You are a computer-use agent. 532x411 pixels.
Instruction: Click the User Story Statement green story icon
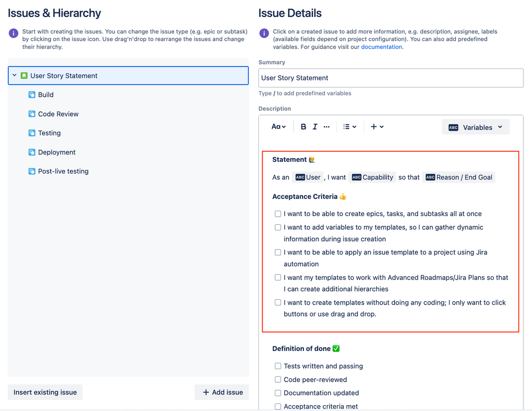(x=23, y=76)
